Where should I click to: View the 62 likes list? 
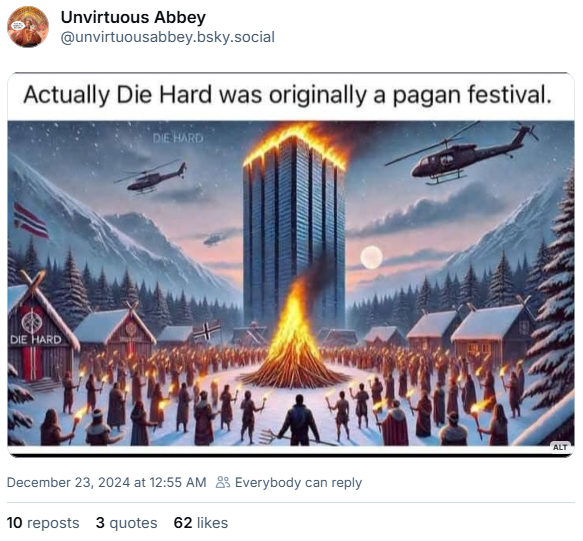point(201,523)
